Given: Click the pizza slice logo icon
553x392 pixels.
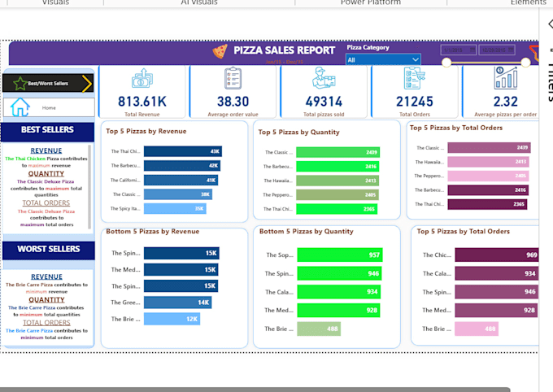Looking at the screenshot, I should [220, 51].
